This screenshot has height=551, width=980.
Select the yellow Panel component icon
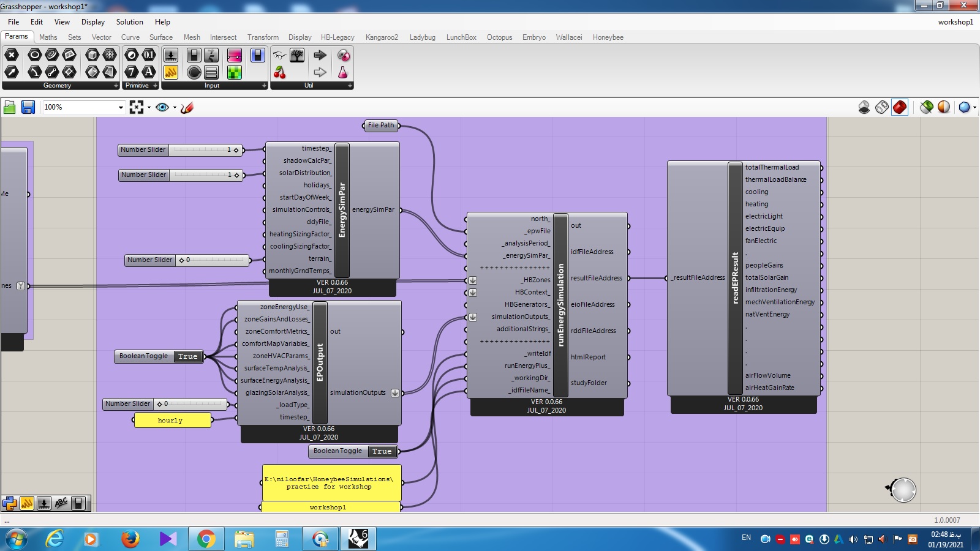click(x=171, y=72)
